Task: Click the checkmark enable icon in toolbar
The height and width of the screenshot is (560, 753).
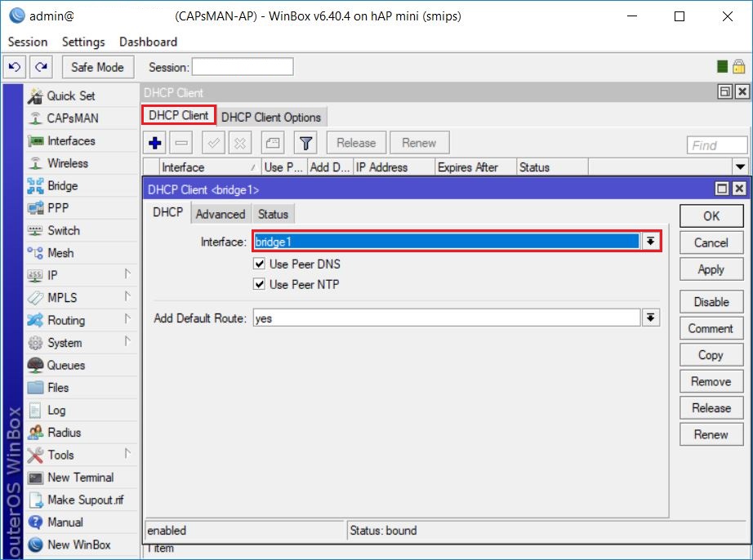Action: [214, 143]
